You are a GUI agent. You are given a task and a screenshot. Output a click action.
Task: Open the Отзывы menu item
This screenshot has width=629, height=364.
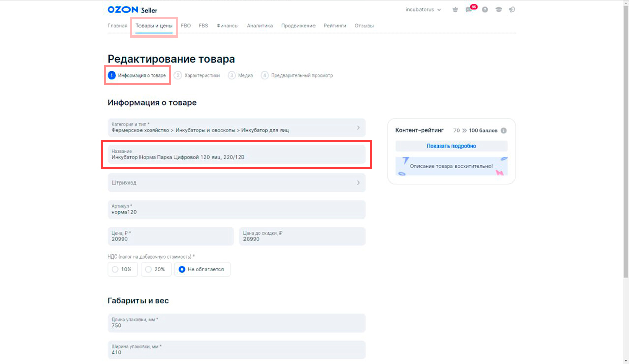[x=364, y=26]
